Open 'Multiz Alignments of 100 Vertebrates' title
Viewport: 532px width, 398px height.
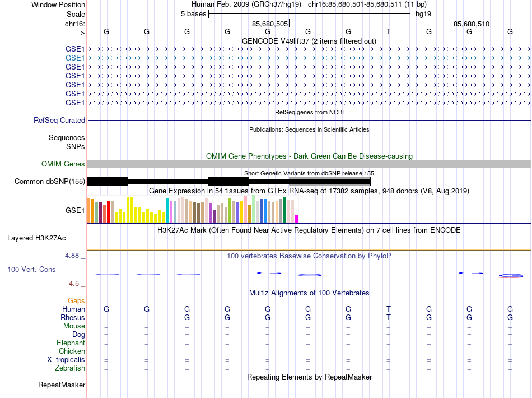[x=309, y=293]
